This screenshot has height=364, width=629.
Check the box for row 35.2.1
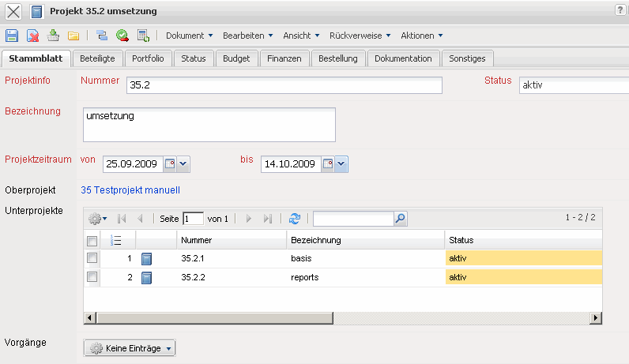[x=92, y=258]
